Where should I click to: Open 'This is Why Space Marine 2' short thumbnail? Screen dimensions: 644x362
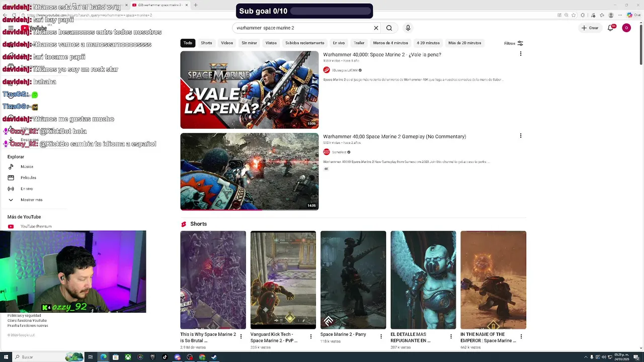pos(213,280)
